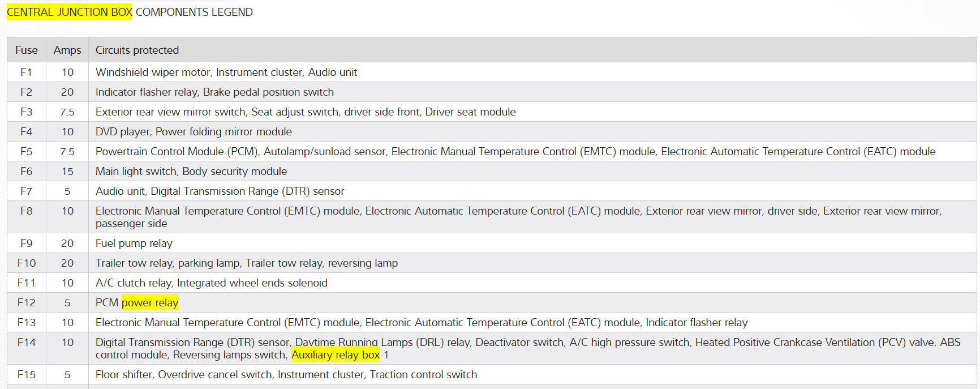Click the Fuse column header
The width and height of the screenshot is (980, 389).
tap(27, 50)
